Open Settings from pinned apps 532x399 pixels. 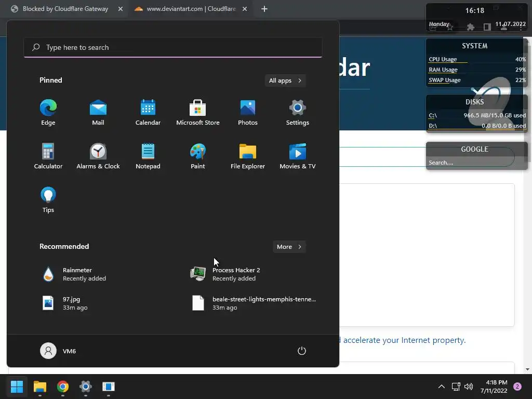[298, 113]
